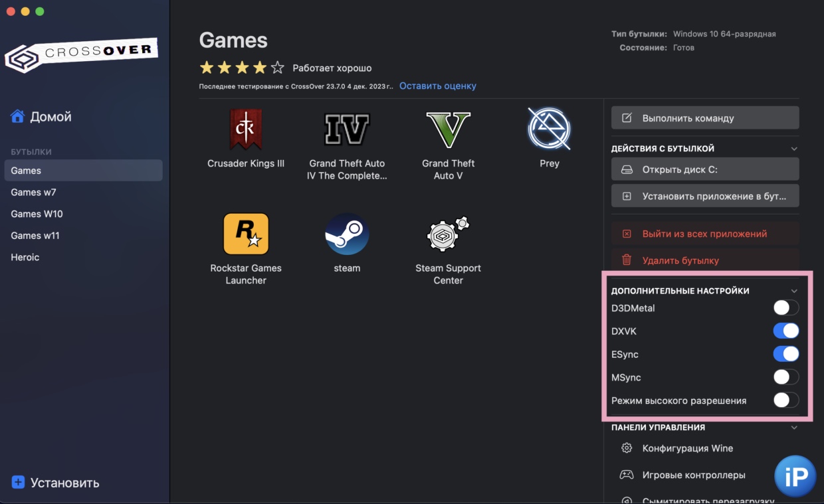Viewport: 824px width, 504px height.
Task: Click Установить приложение в бутылку button
Action: 705,196
